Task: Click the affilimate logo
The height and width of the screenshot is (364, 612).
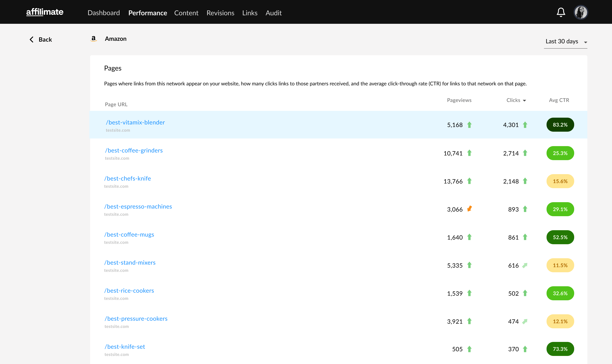Action: 45,12
